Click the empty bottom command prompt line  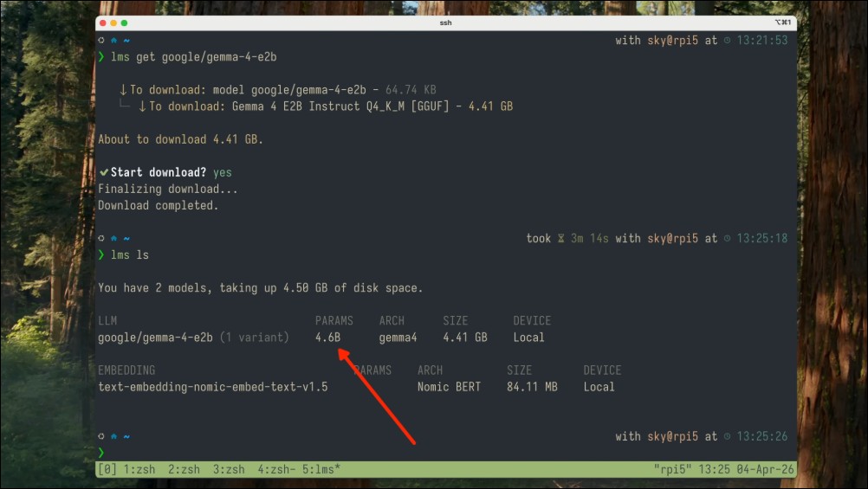click(x=347, y=453)
